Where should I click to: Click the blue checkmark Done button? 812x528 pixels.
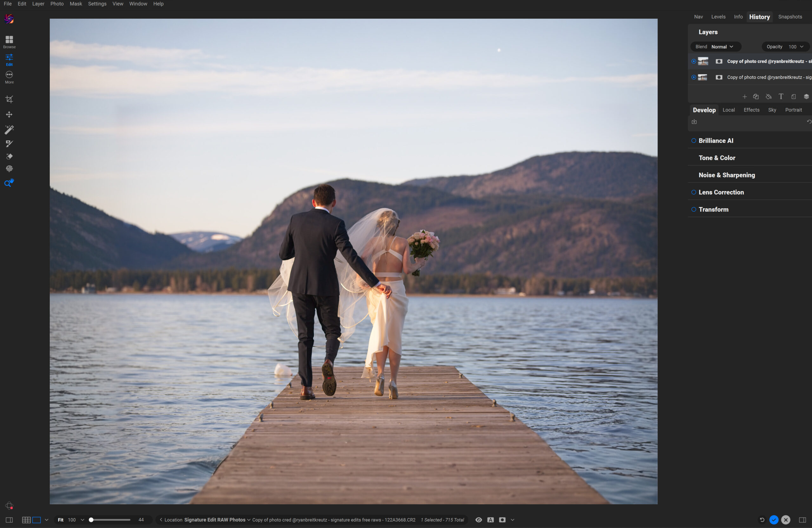(x=774, y=520)
